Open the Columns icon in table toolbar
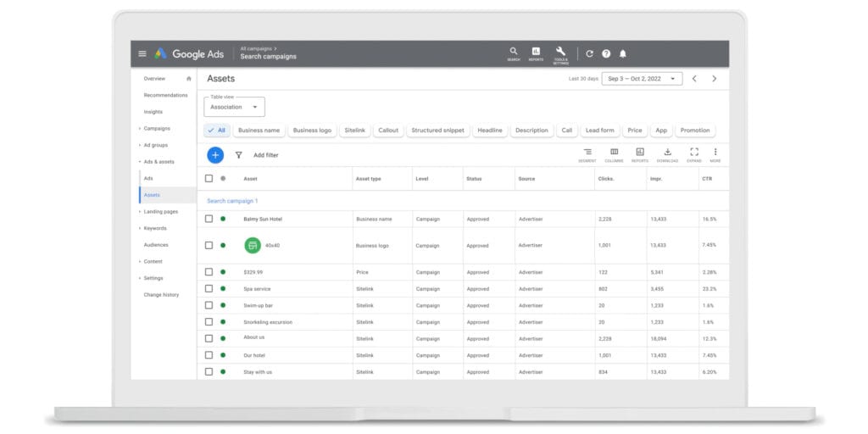 coord(614,154)
